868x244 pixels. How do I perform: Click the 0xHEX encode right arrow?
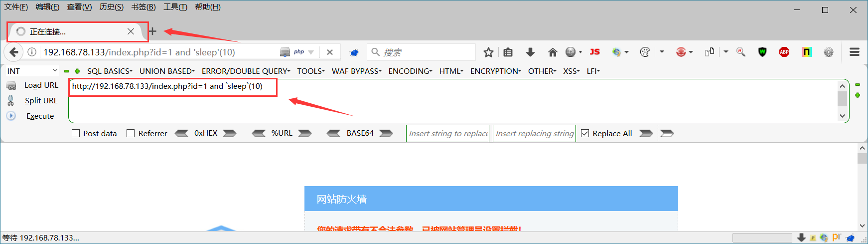[x=230, y=133]
